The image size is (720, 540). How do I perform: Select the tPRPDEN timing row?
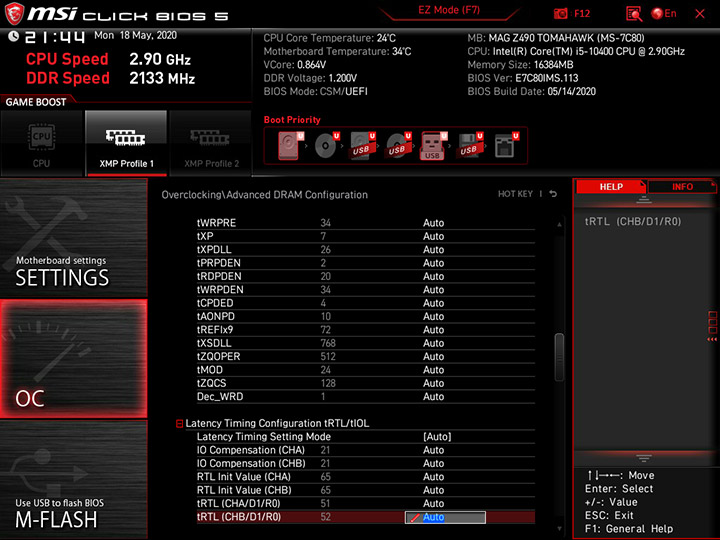coord(366,263)
